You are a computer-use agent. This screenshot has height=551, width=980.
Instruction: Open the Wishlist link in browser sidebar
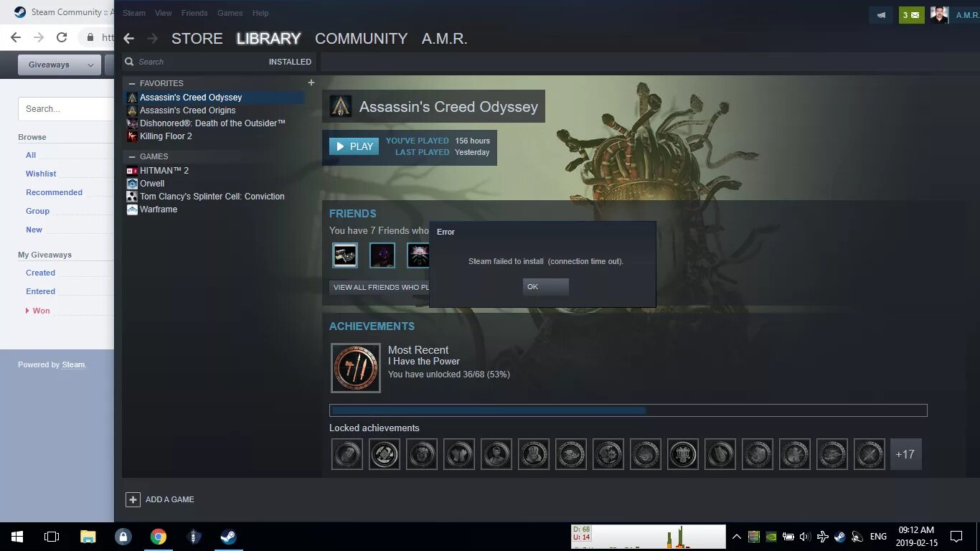(x=41, y=174)
